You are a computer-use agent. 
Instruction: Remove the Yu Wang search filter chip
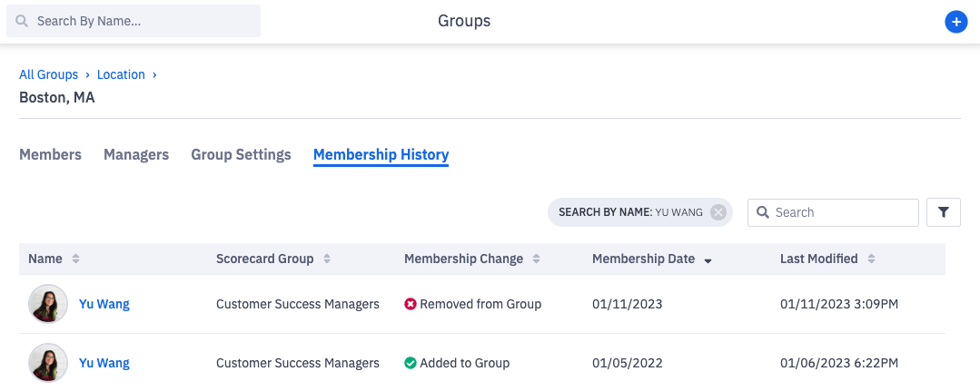click(x=718, y=212)
